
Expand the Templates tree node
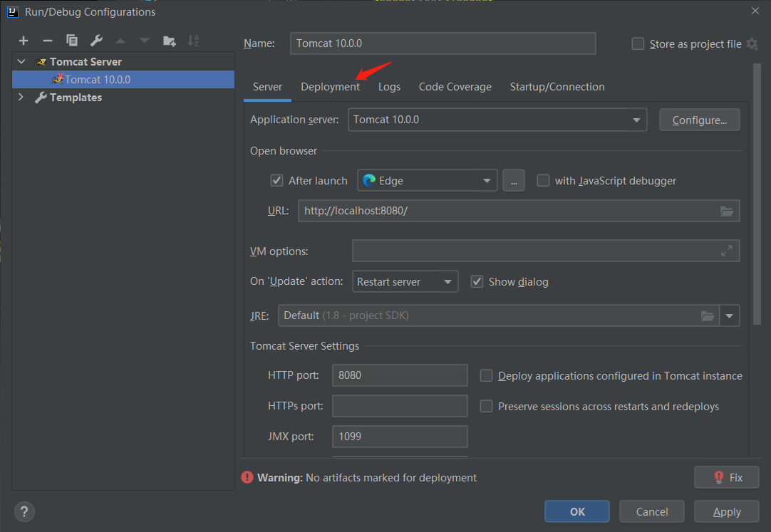21,97
